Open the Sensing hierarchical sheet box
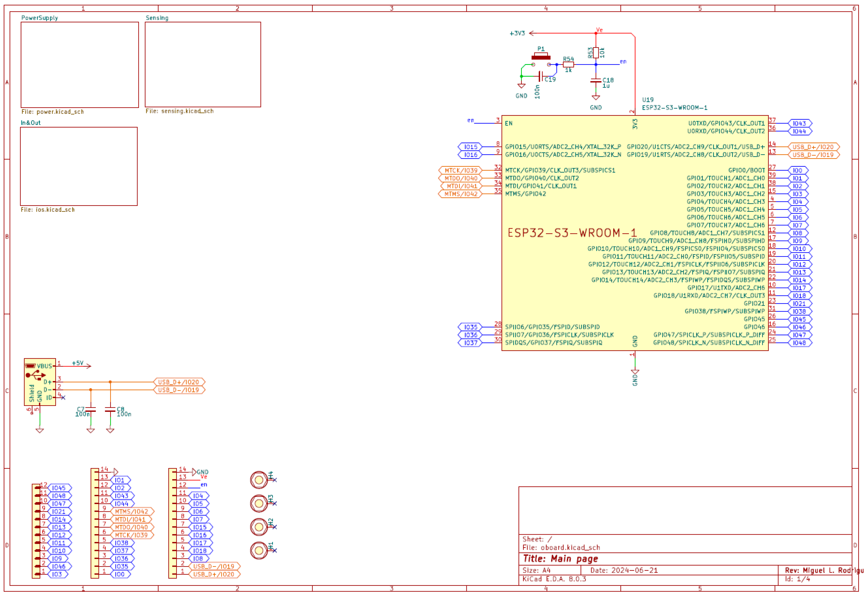This screenshot has width=868, height=597. 203,64
